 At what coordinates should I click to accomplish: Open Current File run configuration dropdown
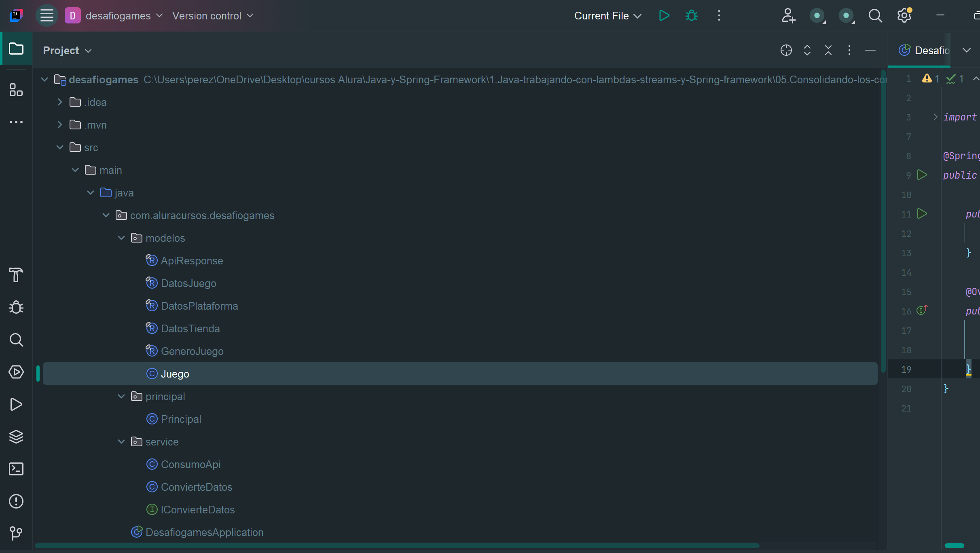(607, 16)
